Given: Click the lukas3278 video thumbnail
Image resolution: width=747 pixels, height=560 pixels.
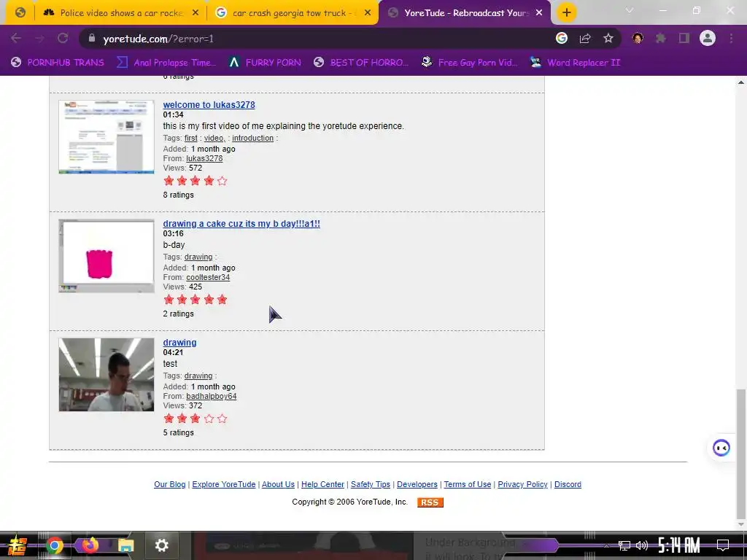Looking at the screenshot, I should pos(107,136).
